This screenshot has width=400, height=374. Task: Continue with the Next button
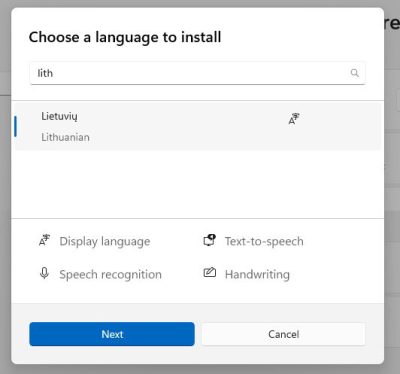click(112, 334)
